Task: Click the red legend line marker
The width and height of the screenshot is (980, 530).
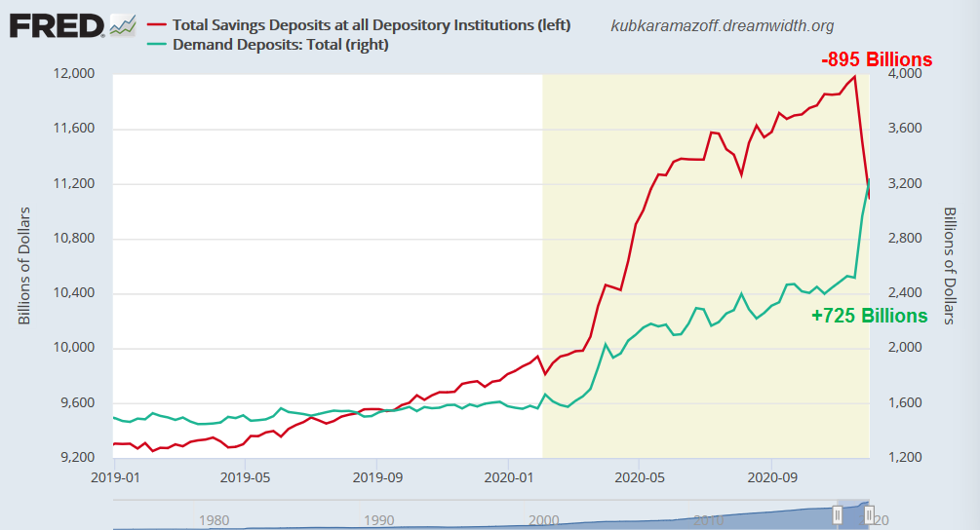Action: click(x=155, y=24)
